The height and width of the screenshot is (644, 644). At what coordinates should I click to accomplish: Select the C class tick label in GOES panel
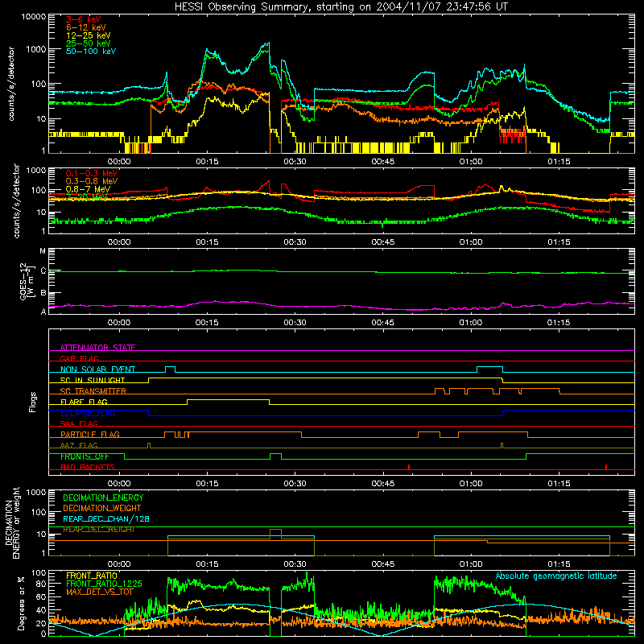43,271
